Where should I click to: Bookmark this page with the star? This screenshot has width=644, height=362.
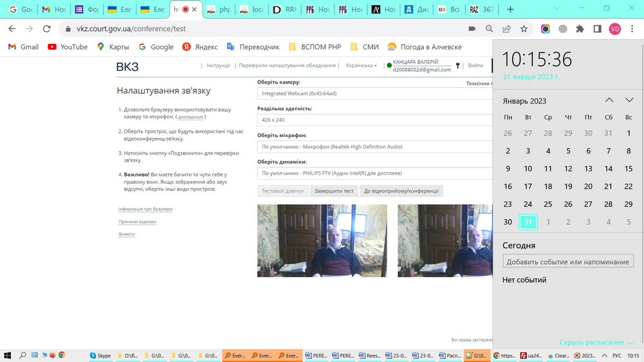523,29
